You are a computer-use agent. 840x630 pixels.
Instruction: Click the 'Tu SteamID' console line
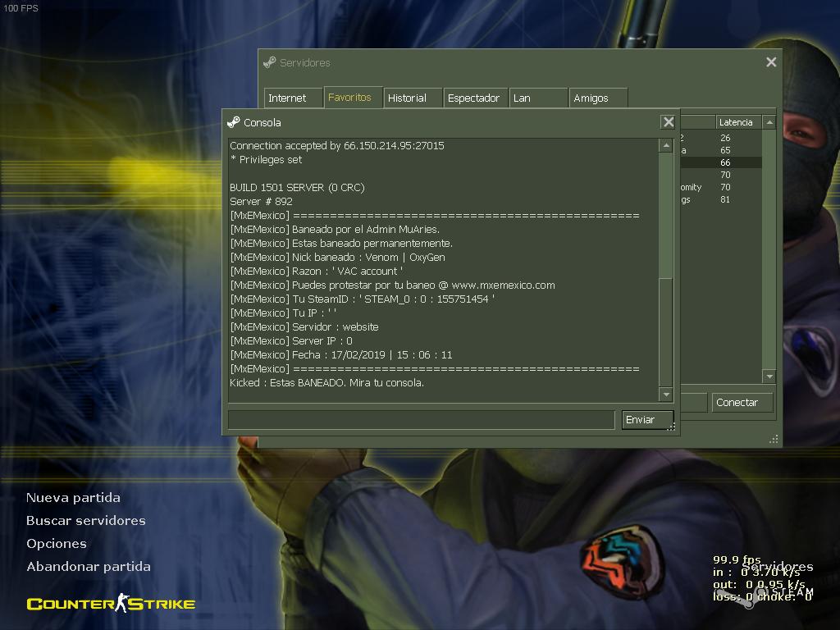click(x=362, y=299)
